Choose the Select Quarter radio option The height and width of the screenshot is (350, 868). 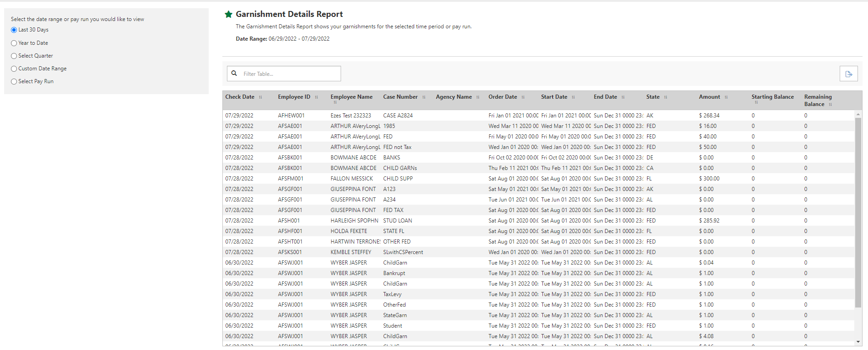(14, 56)
